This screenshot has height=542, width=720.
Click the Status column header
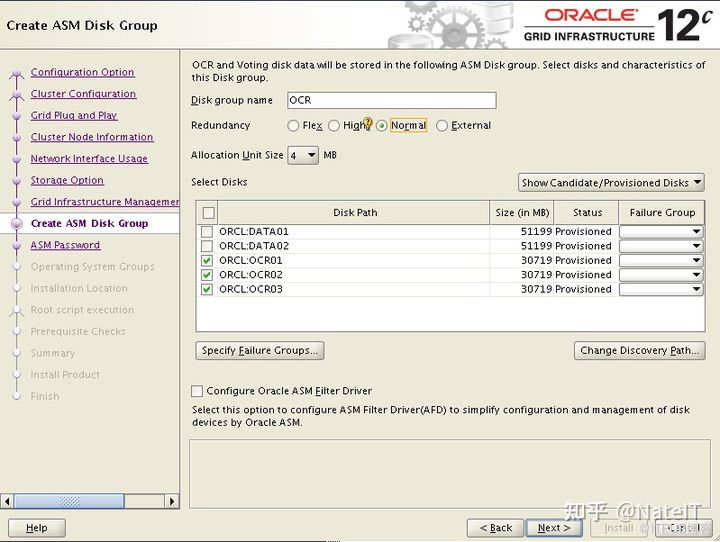[587, 213]
